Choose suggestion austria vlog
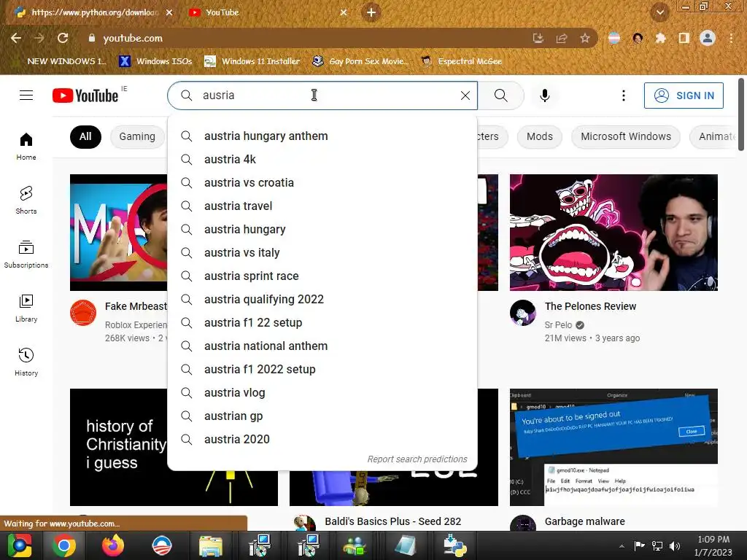This screenshot has width=747, height=560. click(322, 393)
